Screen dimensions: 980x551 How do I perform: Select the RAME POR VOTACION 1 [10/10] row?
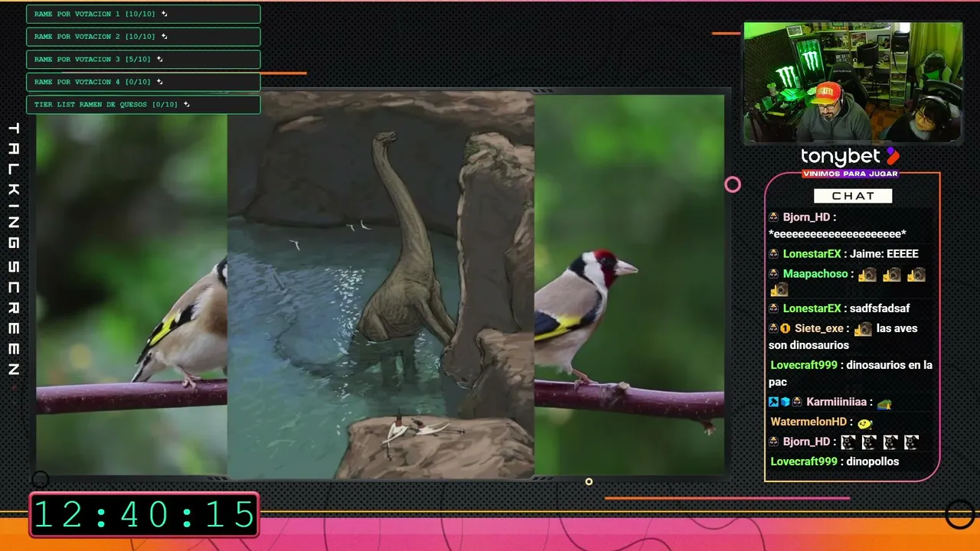pos(143,14)
